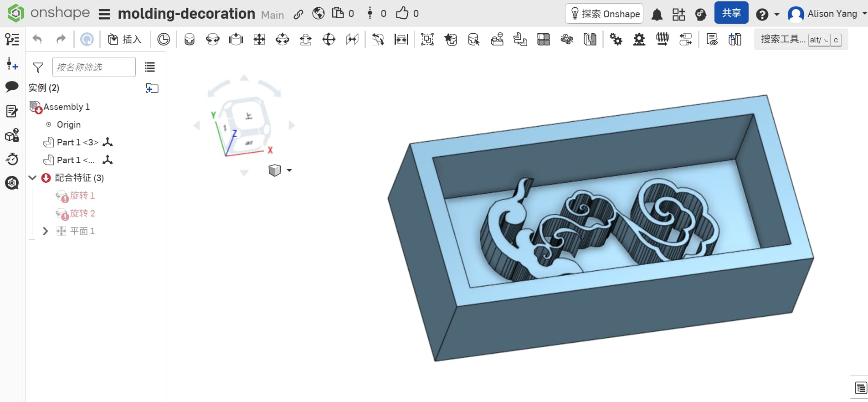Viewport: 868px width, 402px height.
Task: Click the linear pattern tool
Action: click(520, 40)
